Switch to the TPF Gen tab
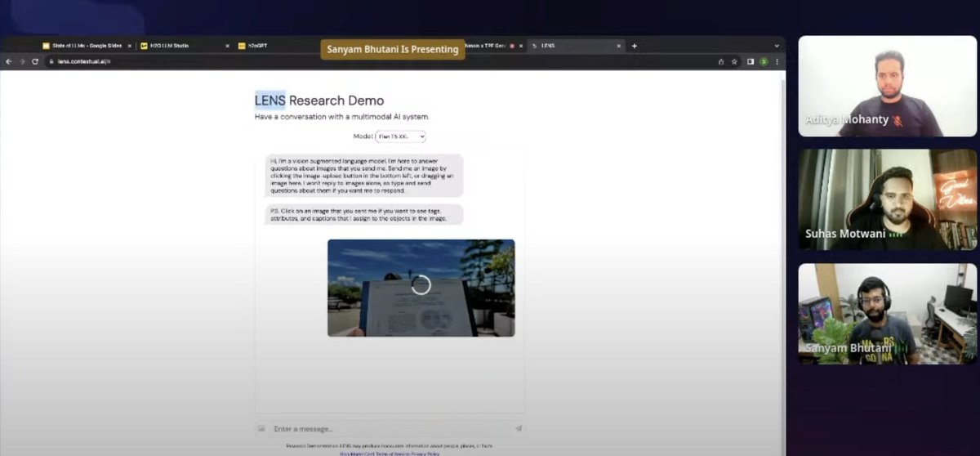980x456 pixels. (496, 46)
